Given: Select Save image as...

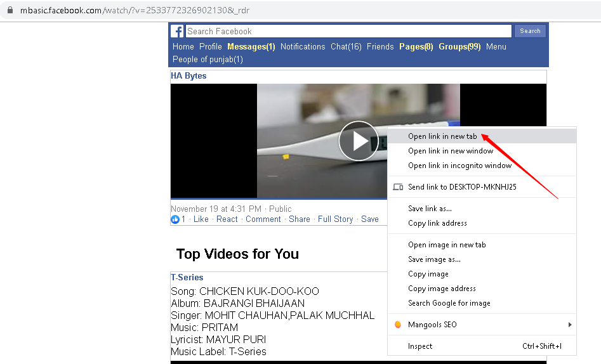Looking at the screenshot, I should pos(482,259).
